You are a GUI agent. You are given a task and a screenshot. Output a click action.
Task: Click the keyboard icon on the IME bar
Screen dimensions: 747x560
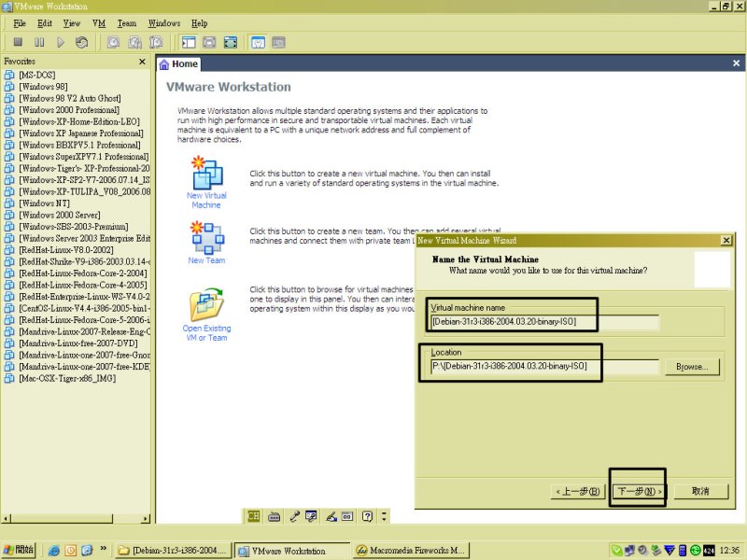pyautogui.click(x=274, y=516)
